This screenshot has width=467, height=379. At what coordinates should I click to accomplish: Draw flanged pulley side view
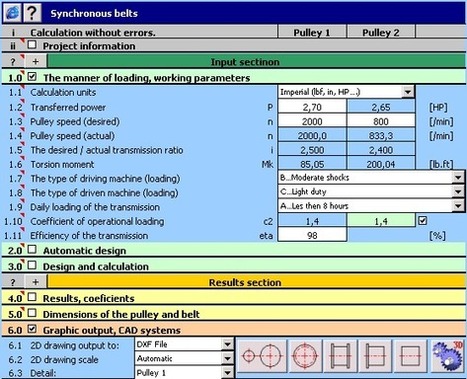340,356
